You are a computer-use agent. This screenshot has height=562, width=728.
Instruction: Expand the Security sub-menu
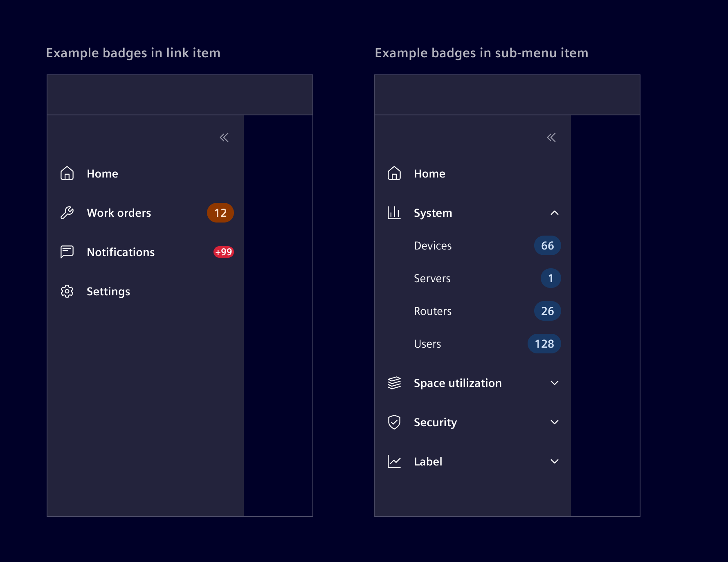point(555,422)
